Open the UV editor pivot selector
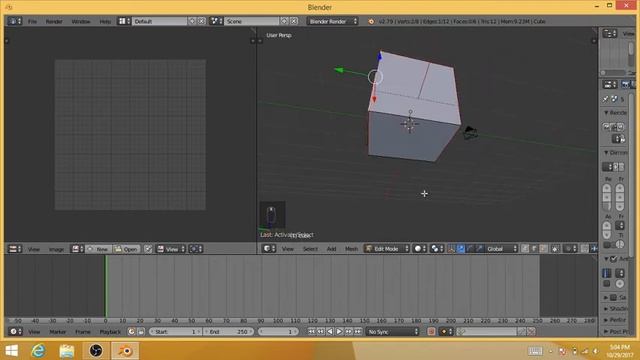 (196, 249)
